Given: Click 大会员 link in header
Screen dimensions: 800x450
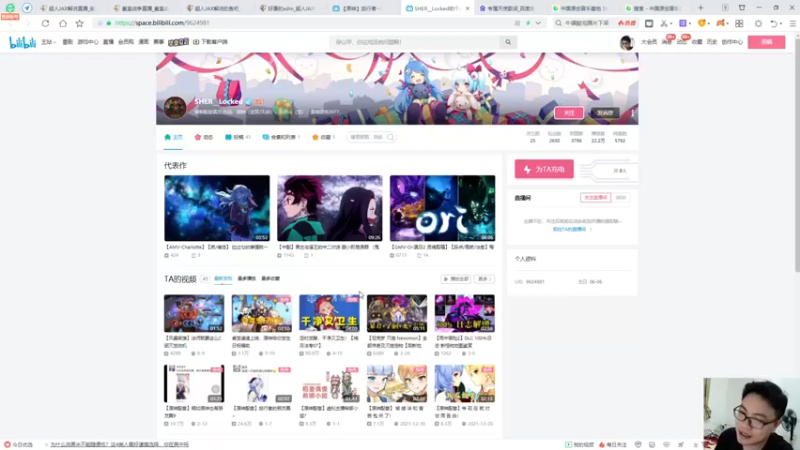Looking at the screenshot, I should click(649, 42).
